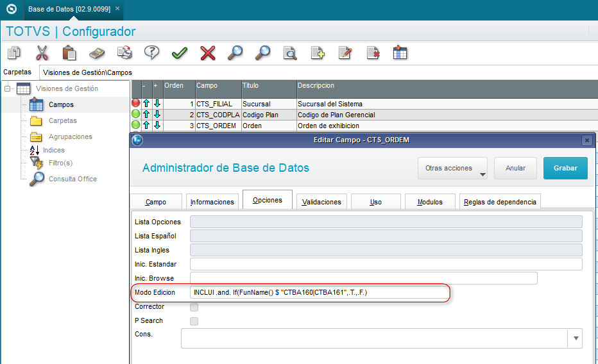Toggle the Corrector checkbox

tap(194, 307)
